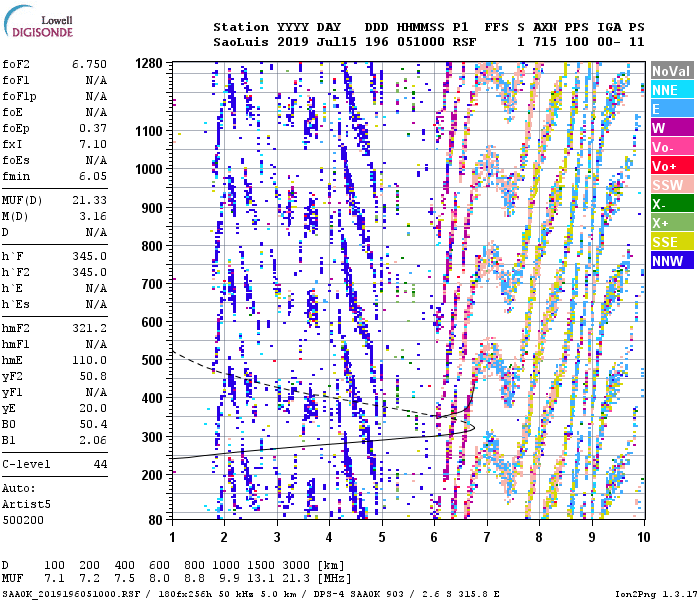
Task: Click the year 2019 in header
Action: [x=292, y=42]
